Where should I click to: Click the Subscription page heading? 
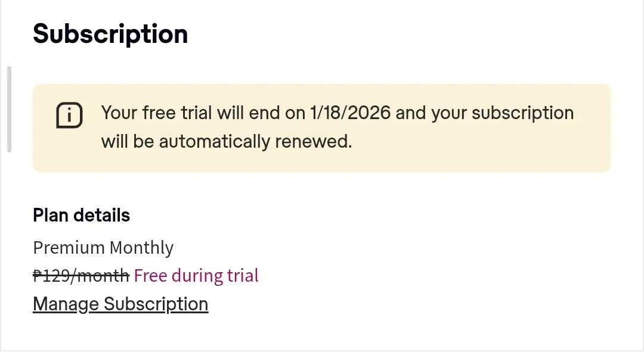coord(110,33)
